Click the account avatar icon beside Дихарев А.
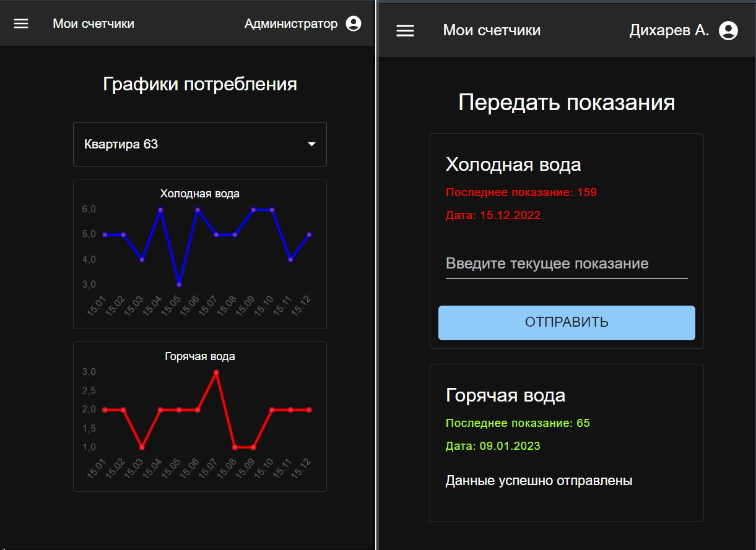 coord(728,30)
